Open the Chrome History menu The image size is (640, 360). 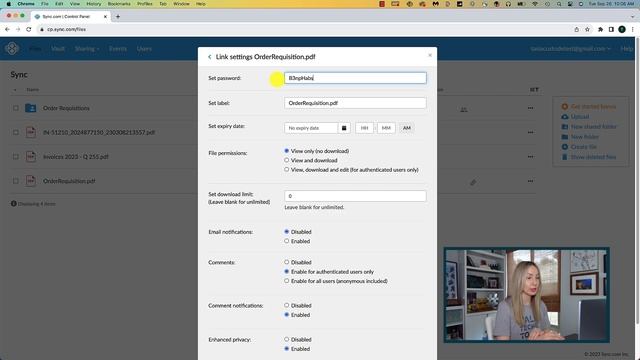[93, 4]
